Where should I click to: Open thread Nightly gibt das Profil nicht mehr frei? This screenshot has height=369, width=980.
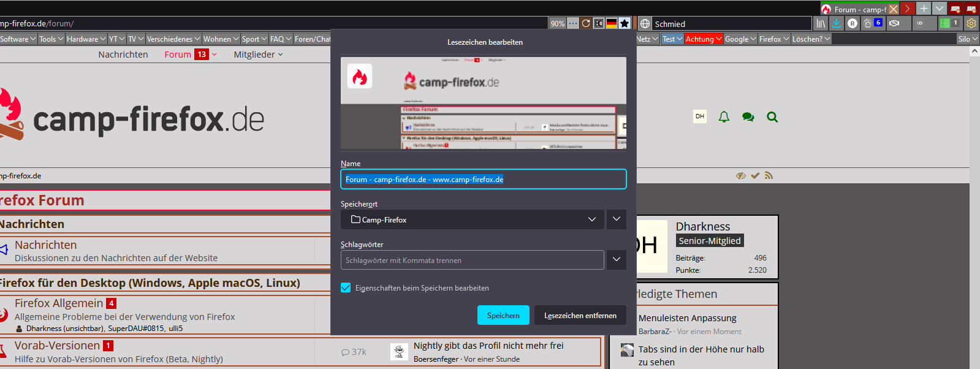point(488,346)
